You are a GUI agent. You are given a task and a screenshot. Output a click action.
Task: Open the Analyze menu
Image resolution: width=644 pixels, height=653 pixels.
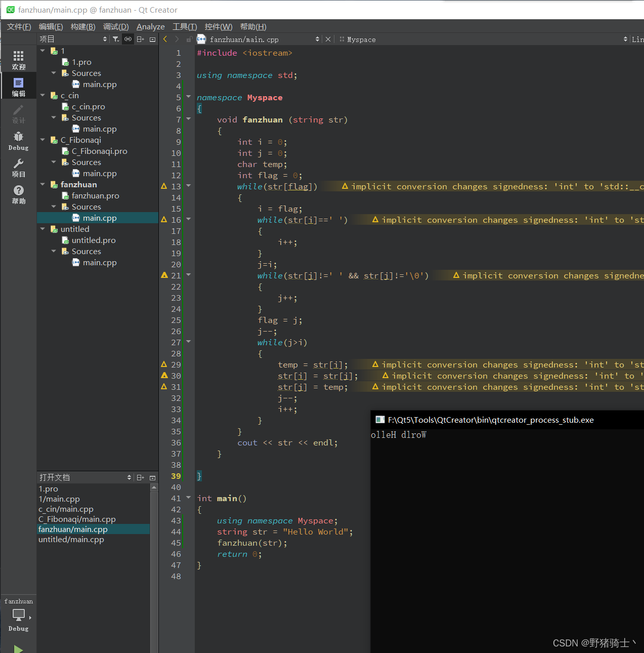(151, 27)
